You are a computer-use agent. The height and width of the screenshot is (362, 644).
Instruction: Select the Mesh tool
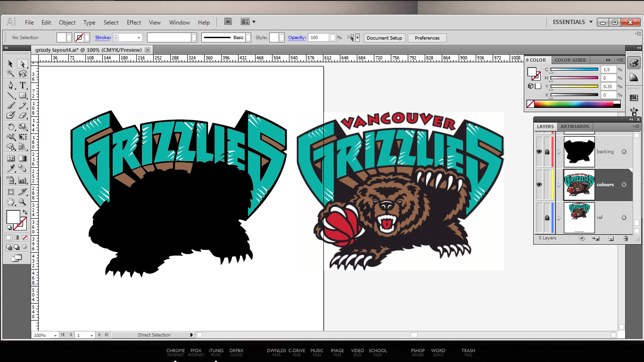tap(10, 158)
